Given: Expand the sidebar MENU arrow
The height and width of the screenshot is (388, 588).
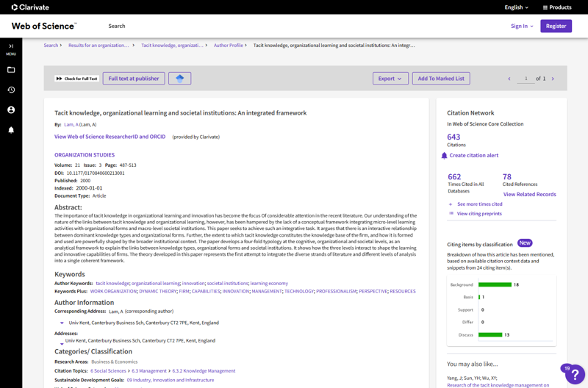Looking at the screenshot, I should point(11,47).
